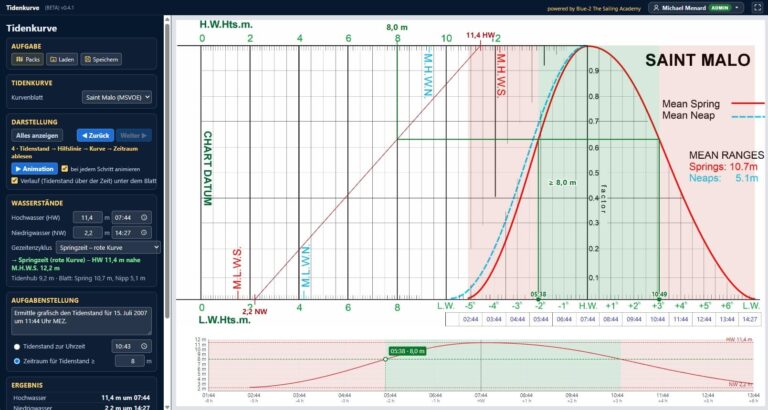Click the Laden load button

(62, 59)
